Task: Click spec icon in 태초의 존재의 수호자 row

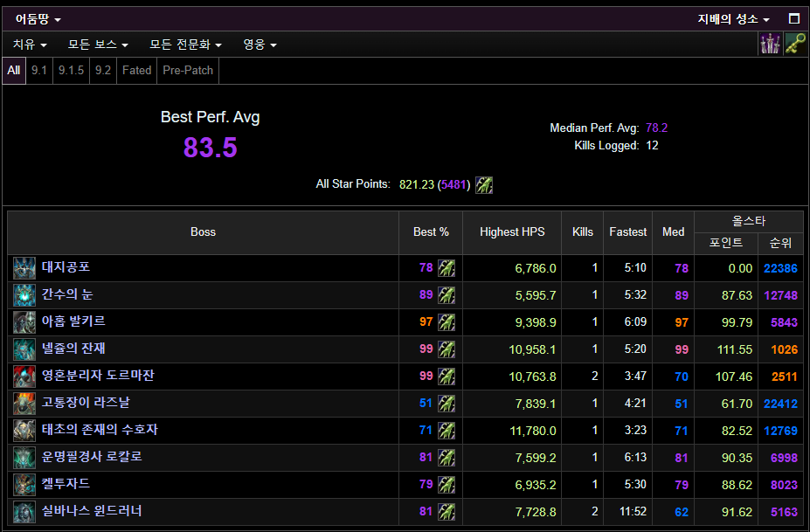Action: (x=447, y=431)
